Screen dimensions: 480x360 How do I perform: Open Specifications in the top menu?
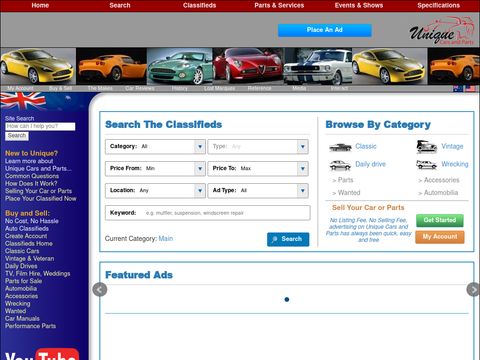(x=438, y=5)
